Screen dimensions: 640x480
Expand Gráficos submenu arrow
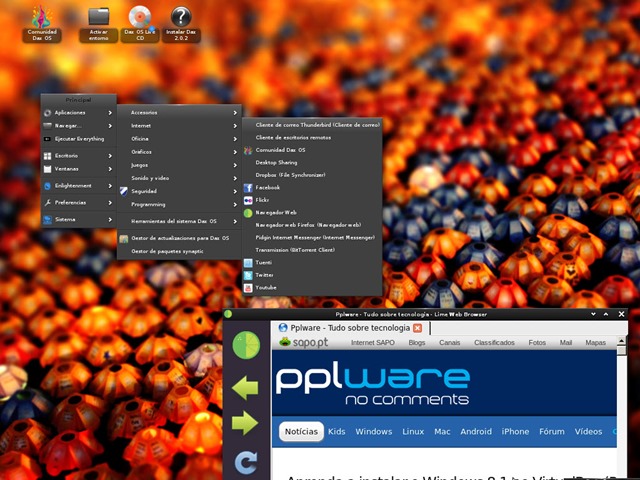tap(235, 152)
